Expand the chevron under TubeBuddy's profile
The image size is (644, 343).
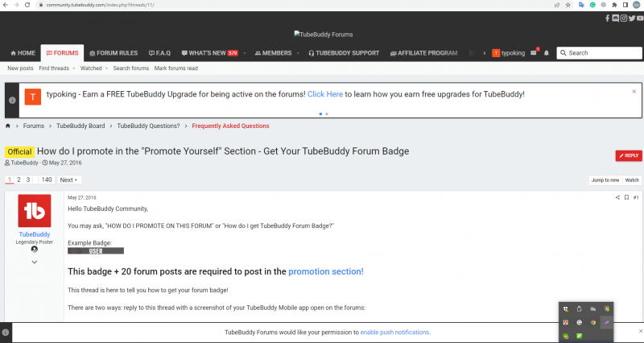point(35,262)
